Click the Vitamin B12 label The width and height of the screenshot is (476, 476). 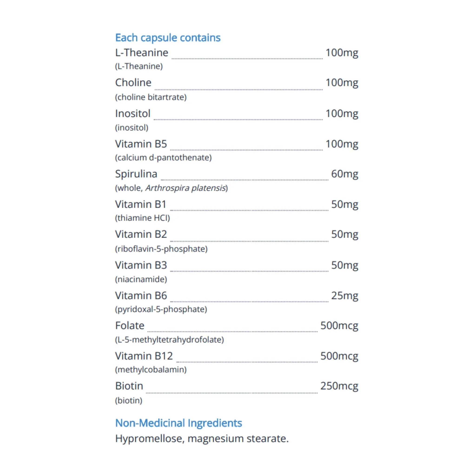click(x=144, y=356)
